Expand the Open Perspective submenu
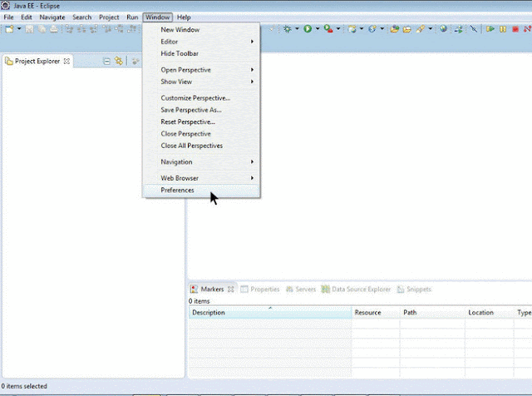Image resolution: width=532 pixels, height=396 pixels. [201, 70]
